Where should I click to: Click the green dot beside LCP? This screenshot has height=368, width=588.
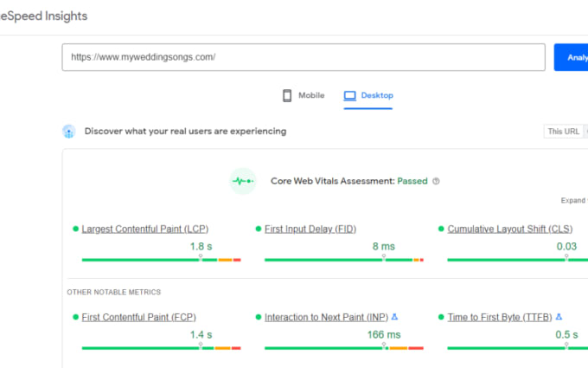click(75, 229)
